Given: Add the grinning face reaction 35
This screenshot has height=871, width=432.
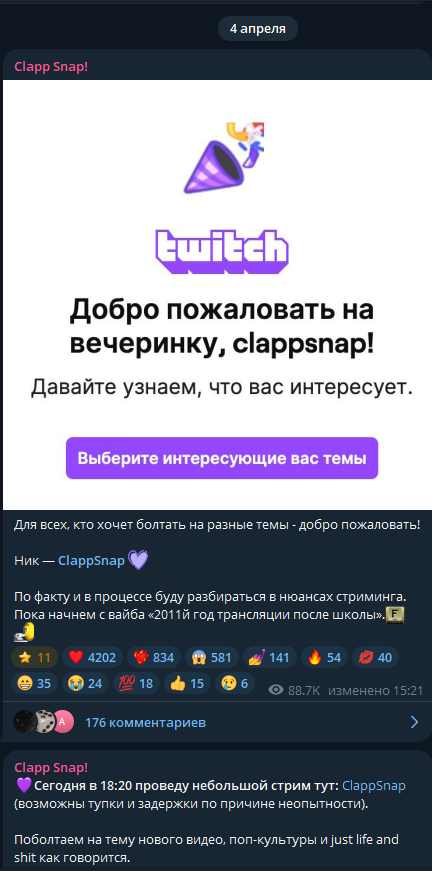Looking at the screenshot, I should point(34,683).
